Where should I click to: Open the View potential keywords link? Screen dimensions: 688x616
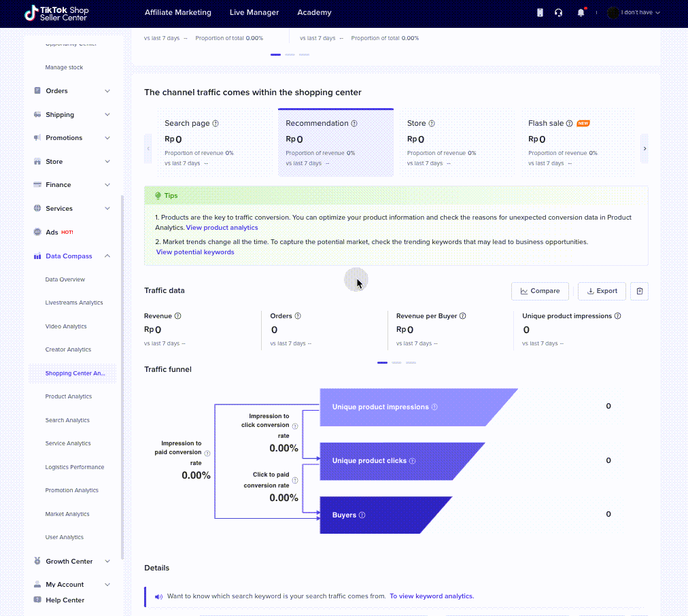pyautogui.click(x=195, y=252)
